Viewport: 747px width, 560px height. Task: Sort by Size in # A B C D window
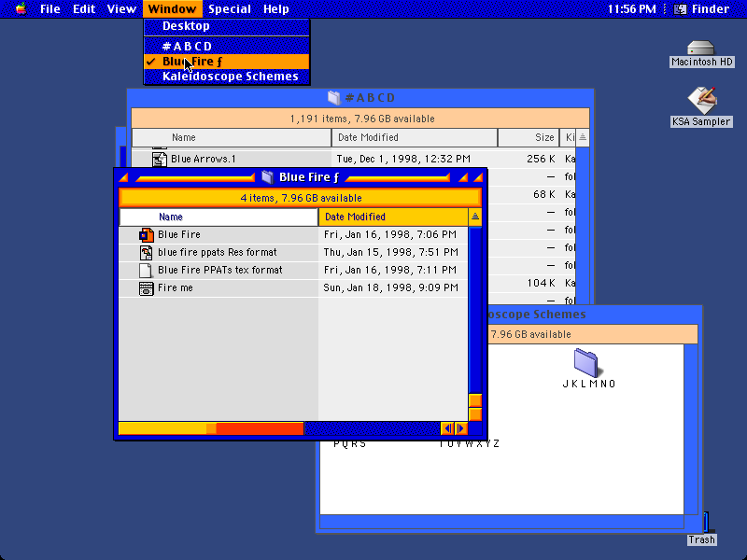point(529,137)
